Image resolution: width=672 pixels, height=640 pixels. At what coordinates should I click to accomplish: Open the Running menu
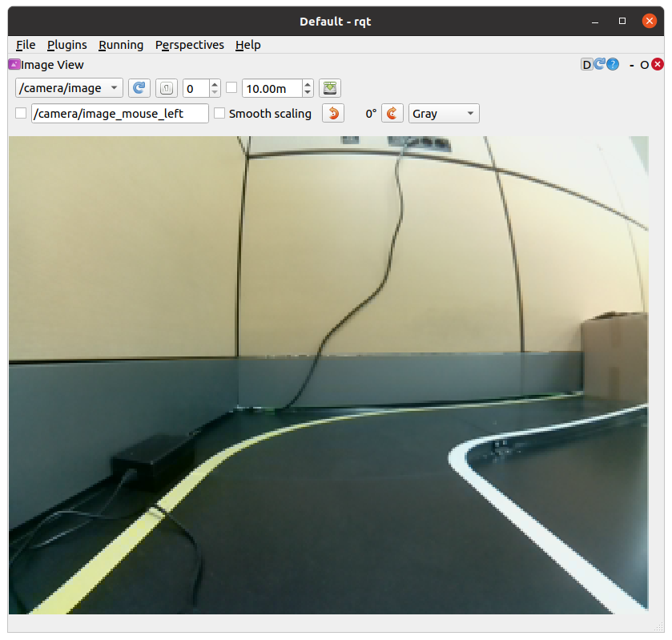tap(121, 45)
